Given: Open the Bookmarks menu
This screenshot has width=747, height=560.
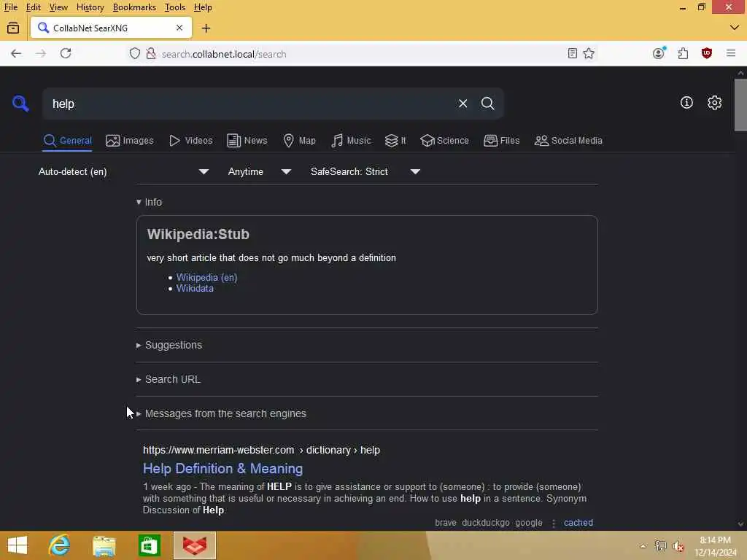Looking at the screenshot, I should (x=134, y=7).
